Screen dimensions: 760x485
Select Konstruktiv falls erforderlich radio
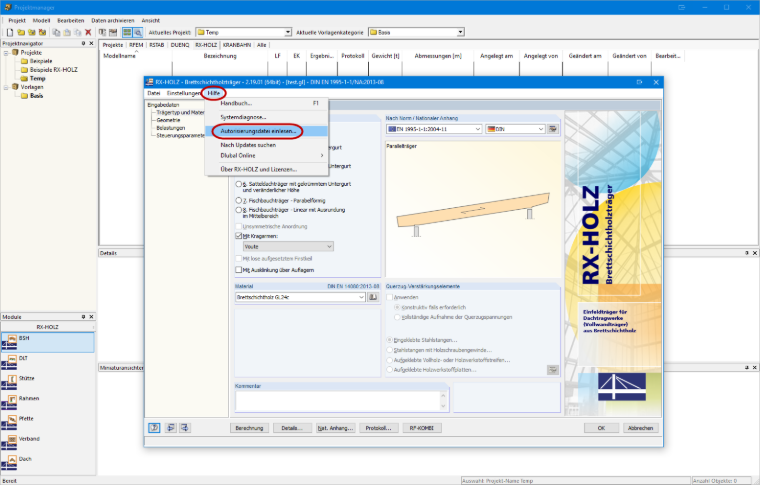[x=397, y=307]
